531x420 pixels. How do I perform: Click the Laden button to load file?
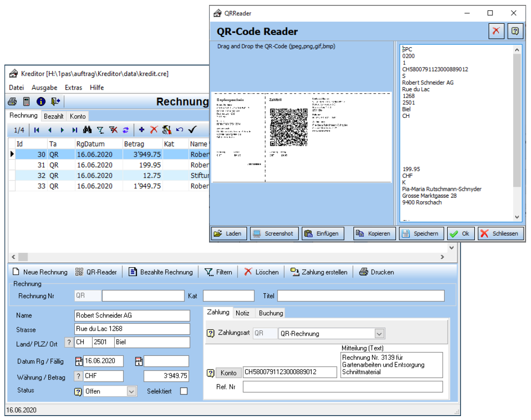coord(228,234)
